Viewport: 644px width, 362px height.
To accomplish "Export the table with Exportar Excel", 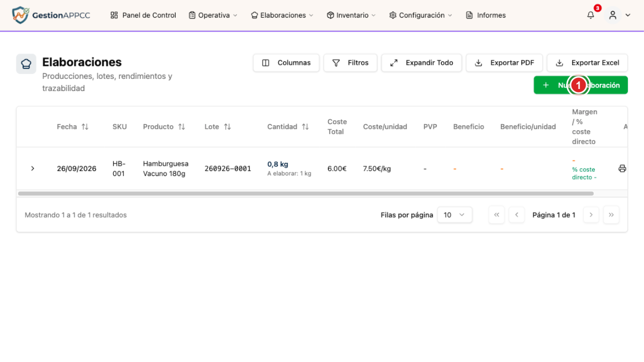I will point(587,63).
